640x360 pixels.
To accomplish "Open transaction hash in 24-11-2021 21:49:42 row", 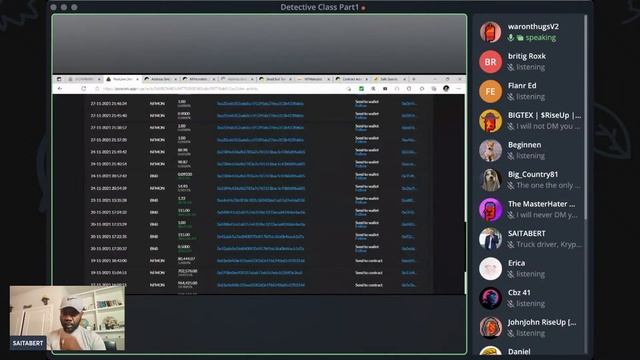I will tap(261, 152).
